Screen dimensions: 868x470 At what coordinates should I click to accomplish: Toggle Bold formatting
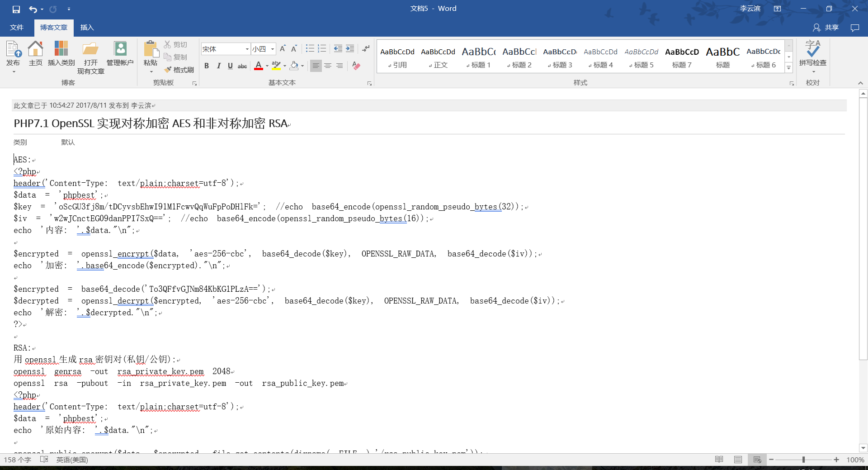pyautogui.click(x=207, y=66)
